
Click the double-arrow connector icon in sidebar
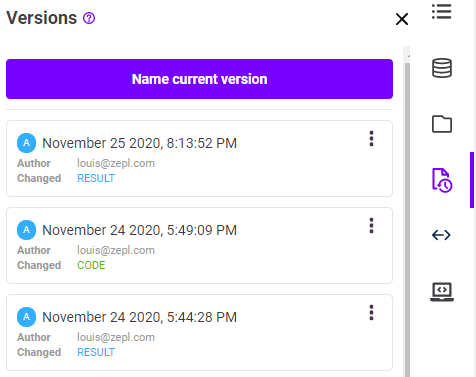pyautogui.click(x=441, y=235)
